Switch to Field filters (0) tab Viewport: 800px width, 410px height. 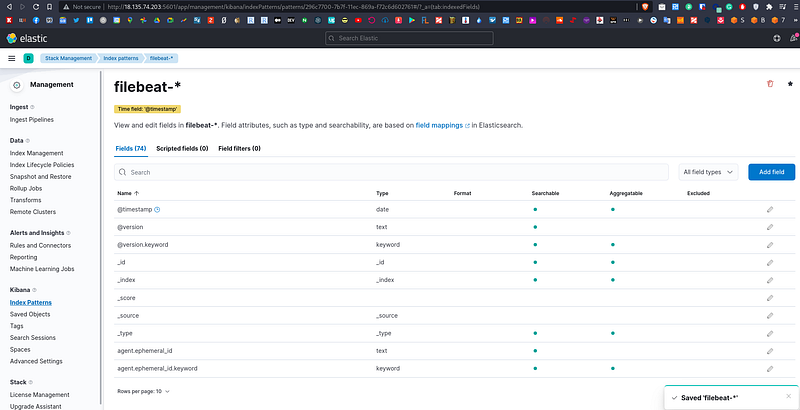pos(240,148)
